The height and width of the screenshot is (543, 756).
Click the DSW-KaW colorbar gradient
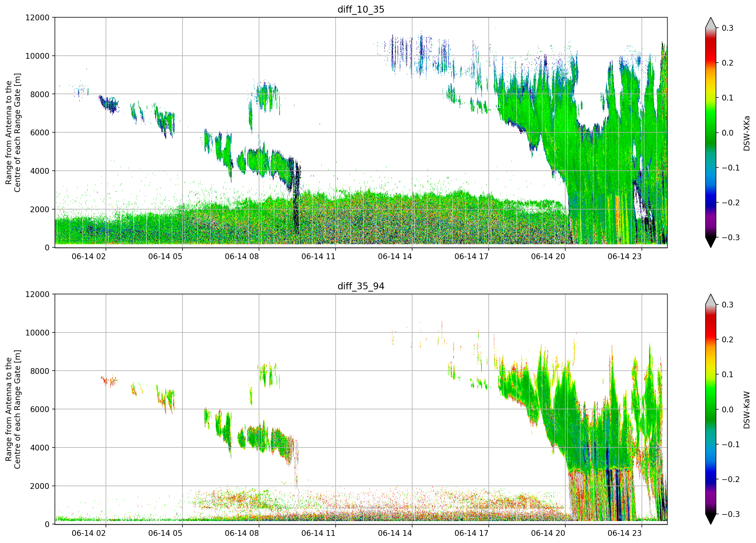click(711, 409)
